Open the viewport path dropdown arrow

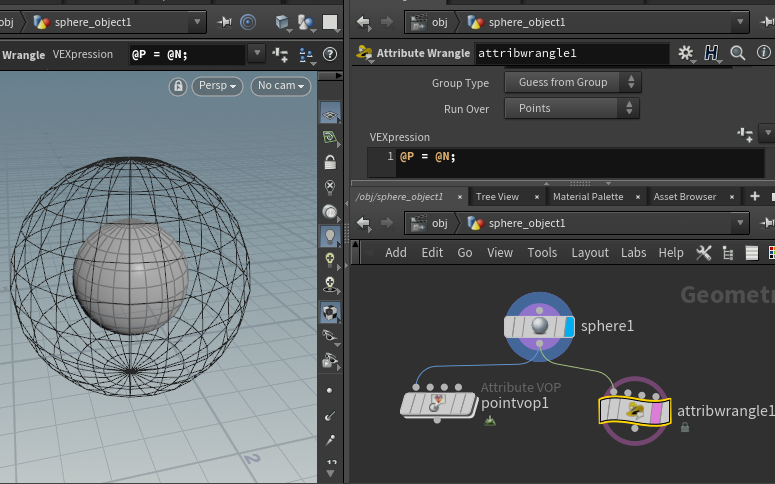[197, 22]
